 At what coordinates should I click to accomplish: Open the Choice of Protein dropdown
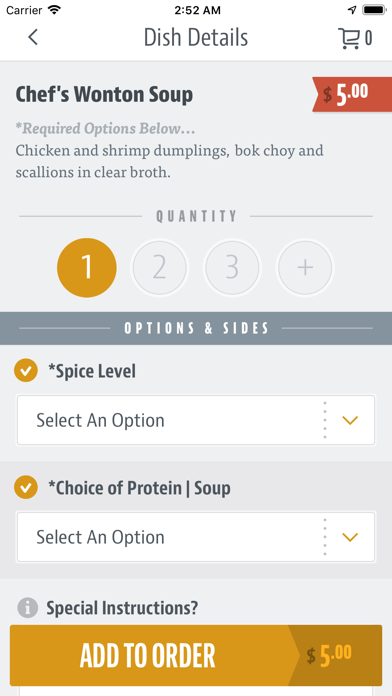196,537
